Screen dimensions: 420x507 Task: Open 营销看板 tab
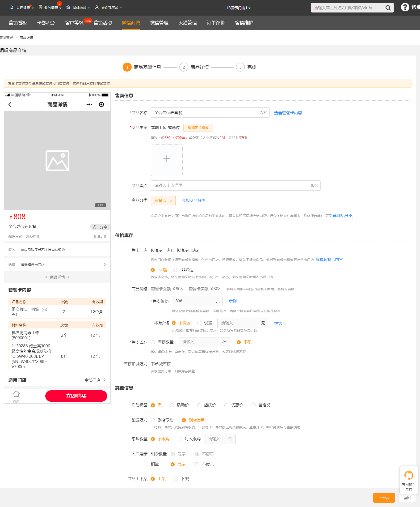(18, 23)
